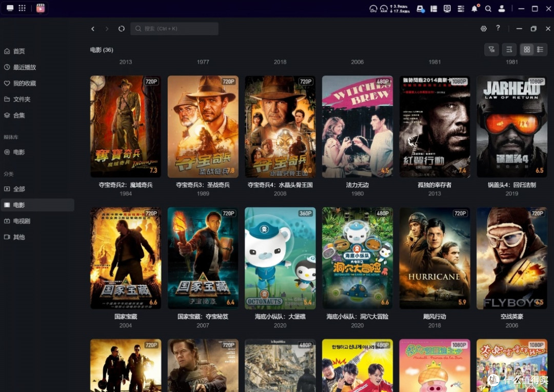Open the 夺宝奇兵3:圣战奇兵 poster

click(203, 127)
